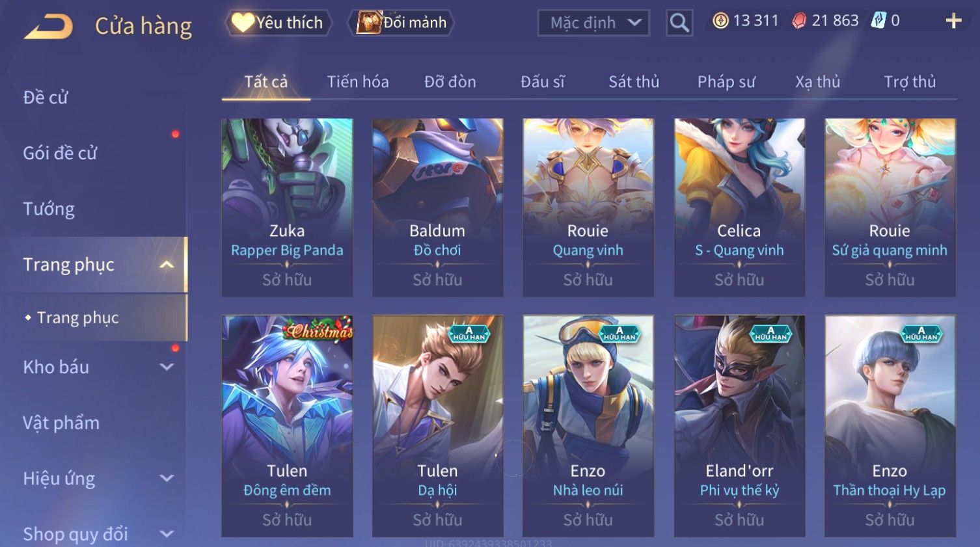Select the Tiến hóa tab

click(358, 82)
